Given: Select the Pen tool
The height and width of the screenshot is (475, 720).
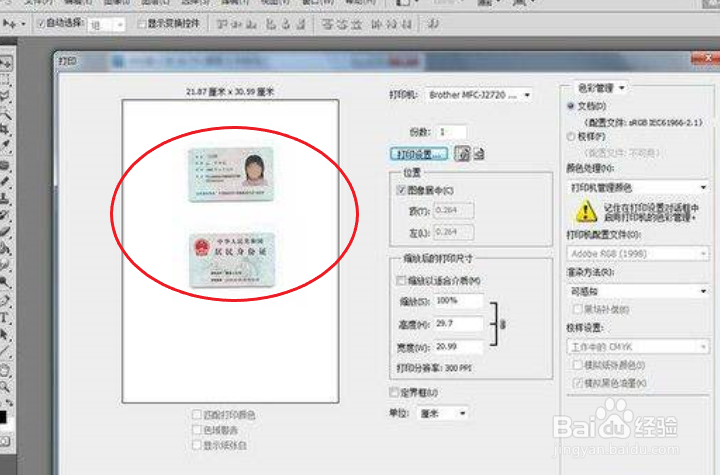Looking at the screenshot, I should click(x=6, y=300).
